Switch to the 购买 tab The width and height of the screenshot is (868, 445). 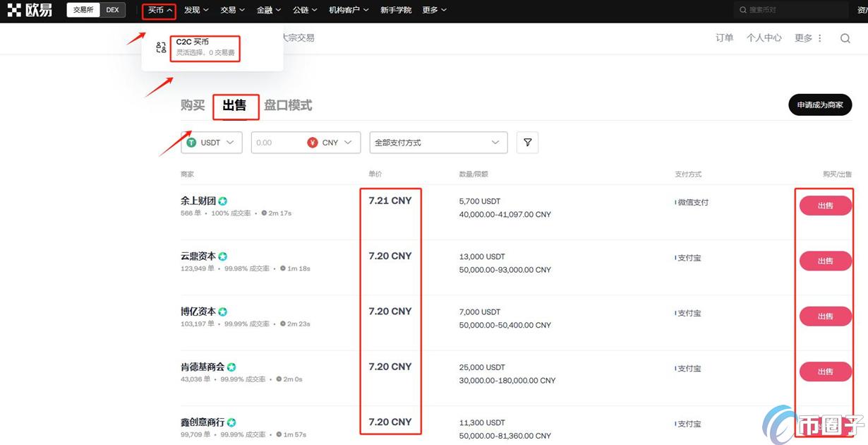192,105
